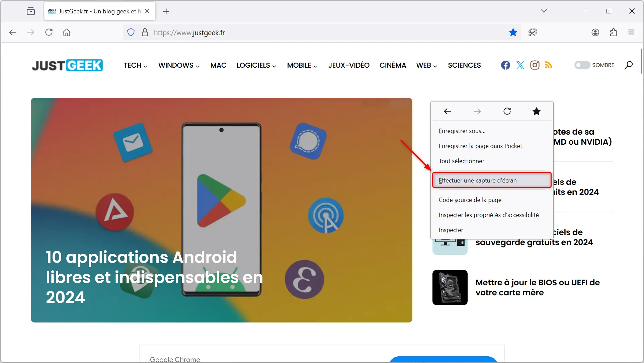Open the RSS feed icon
The image size is (644, 363).
pos(548,65)
